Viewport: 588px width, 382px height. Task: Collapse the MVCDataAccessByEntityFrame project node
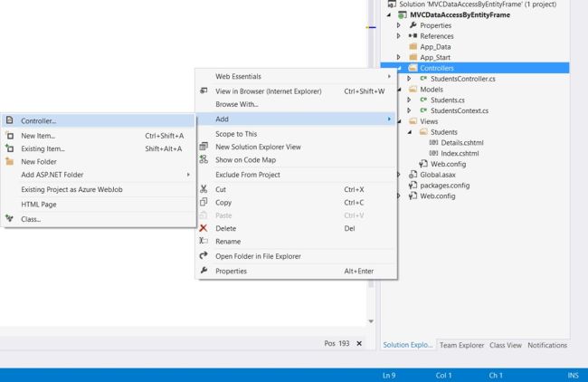coord(389,15)
